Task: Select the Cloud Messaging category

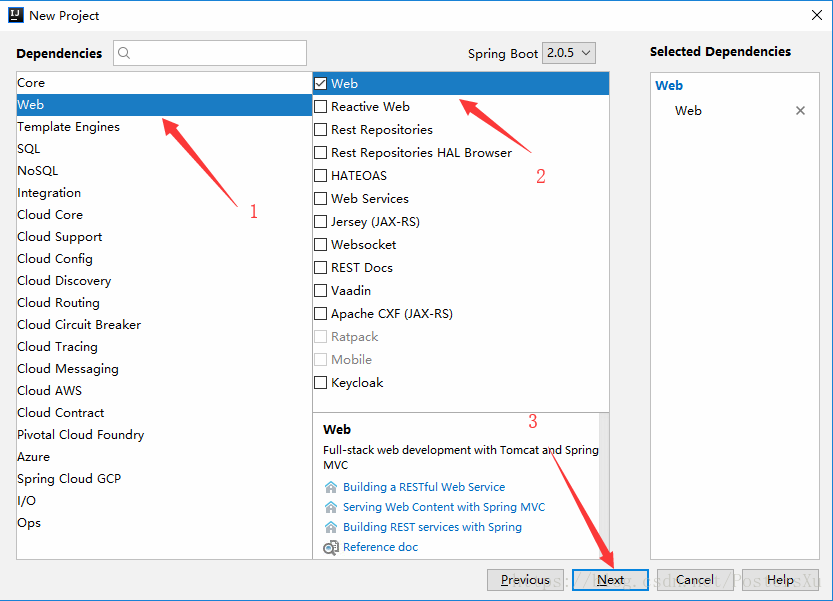Action: click(x=164, y=369)
